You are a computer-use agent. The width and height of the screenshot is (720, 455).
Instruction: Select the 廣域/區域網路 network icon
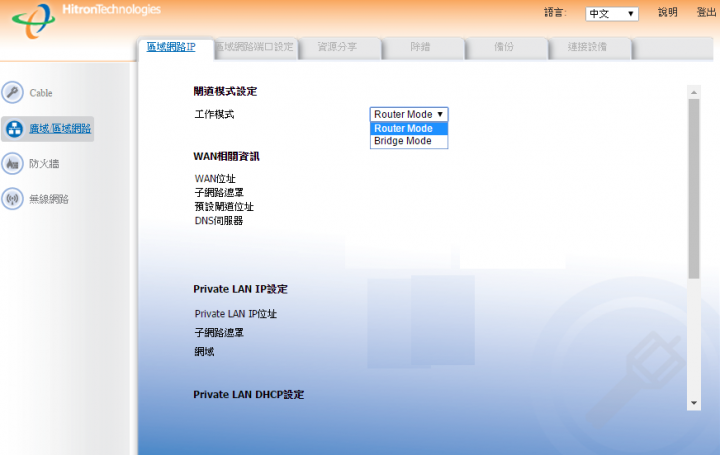[14, 129]
